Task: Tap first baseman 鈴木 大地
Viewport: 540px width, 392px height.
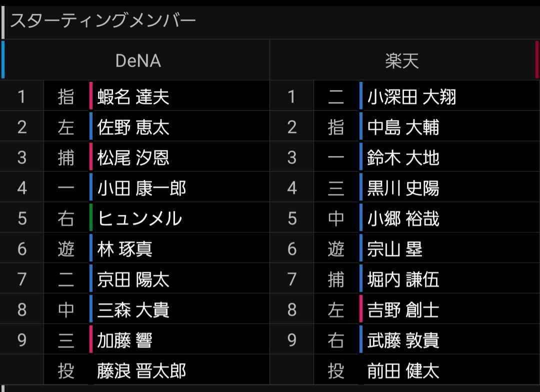Action: [403, 157]
